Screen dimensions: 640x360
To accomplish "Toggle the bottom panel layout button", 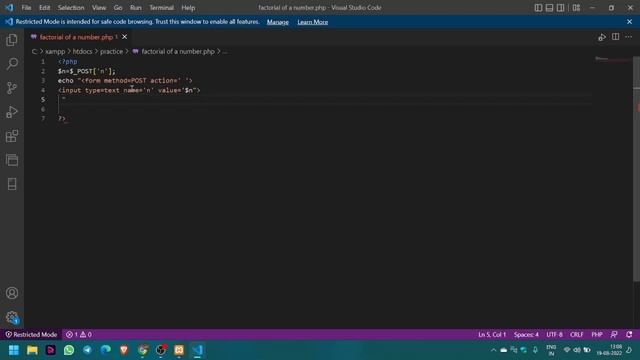I will (549, 8).
